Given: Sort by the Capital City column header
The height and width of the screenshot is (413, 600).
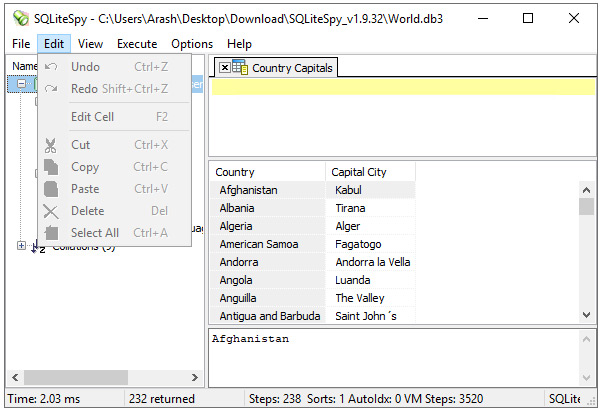Looking at the screenshot, I should pyautogui.click(x=370, y=172).
